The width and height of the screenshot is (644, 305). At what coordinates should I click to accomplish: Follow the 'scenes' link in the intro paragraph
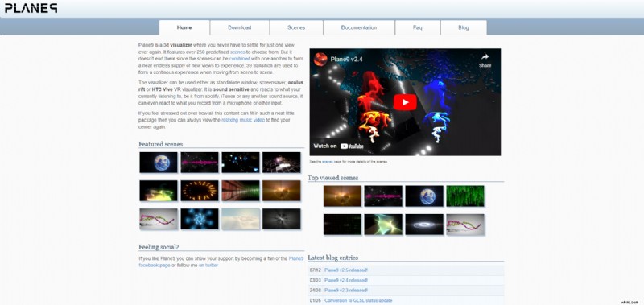pos(237,52)
